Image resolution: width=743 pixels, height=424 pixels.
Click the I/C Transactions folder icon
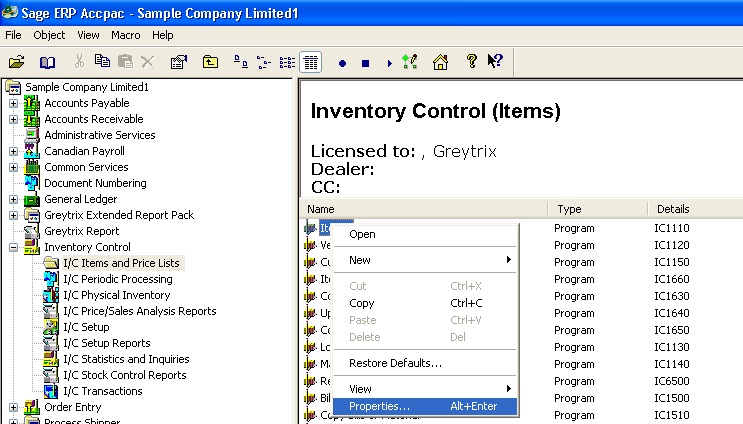(x=51, y=391)
